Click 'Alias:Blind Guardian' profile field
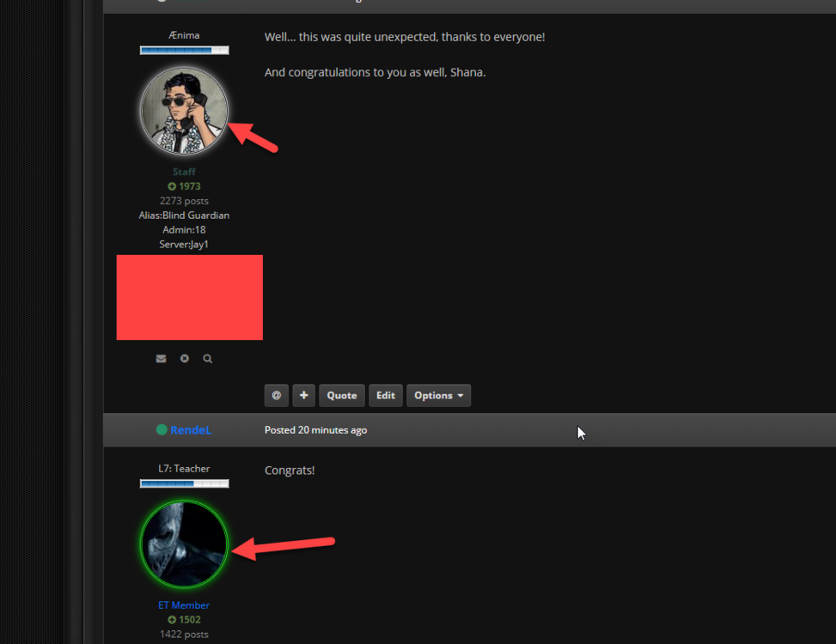 pos(184,216)
